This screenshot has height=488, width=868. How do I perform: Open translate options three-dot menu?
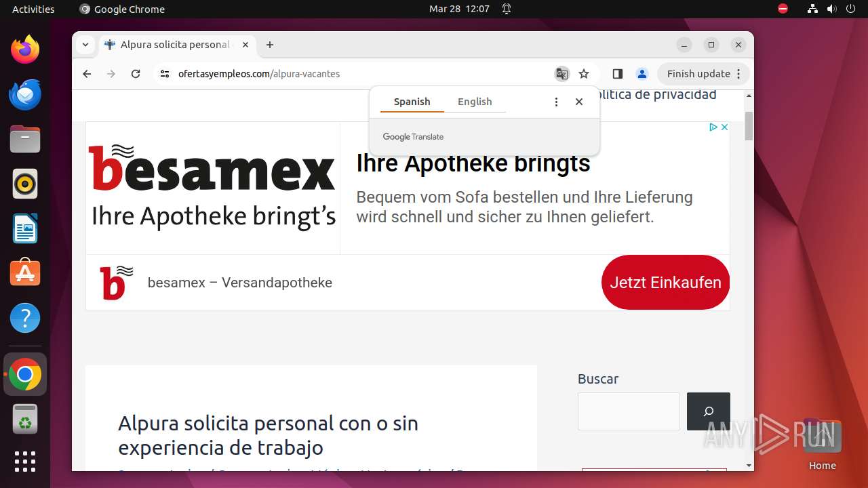556,102
